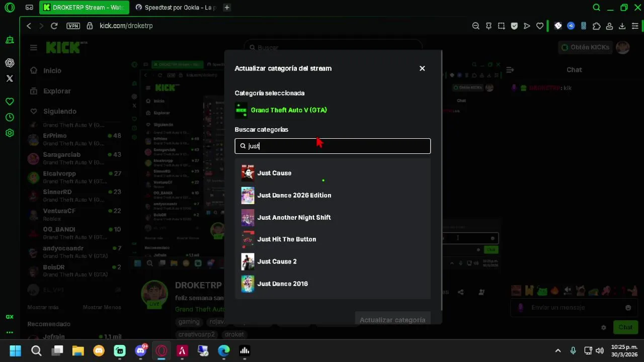The width and height of the screenshot is (644, 362).
Task: Bookmark page with heart icon
Action: [540, 26]
